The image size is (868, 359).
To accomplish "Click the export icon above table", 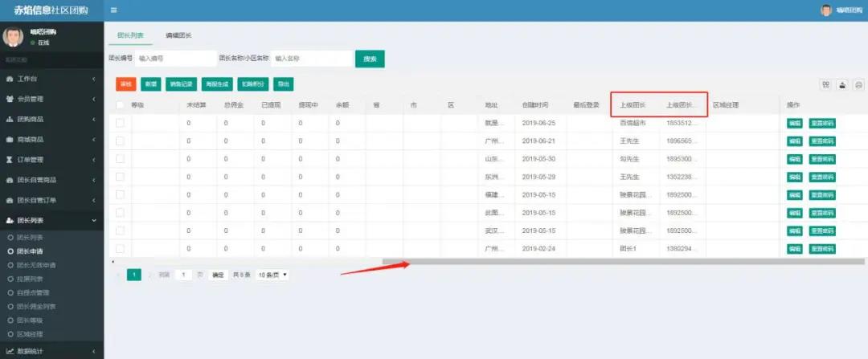I will [x=841, y=84].
